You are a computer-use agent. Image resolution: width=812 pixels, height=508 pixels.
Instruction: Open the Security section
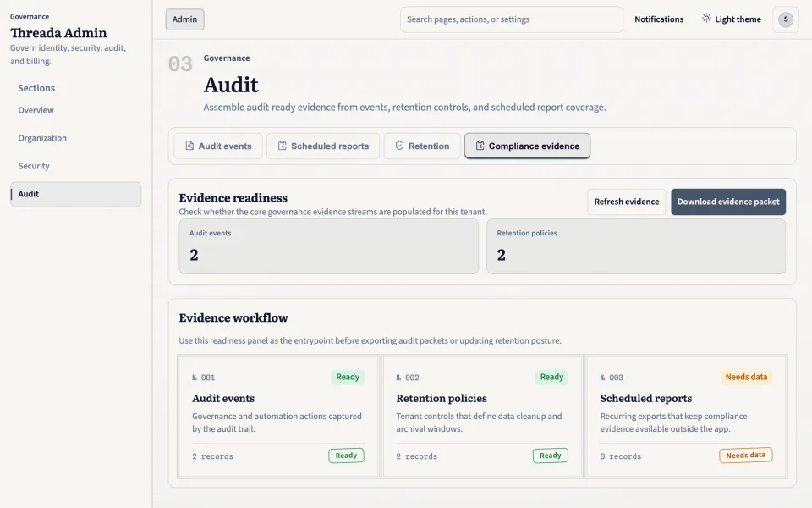(x=75, y=166)
